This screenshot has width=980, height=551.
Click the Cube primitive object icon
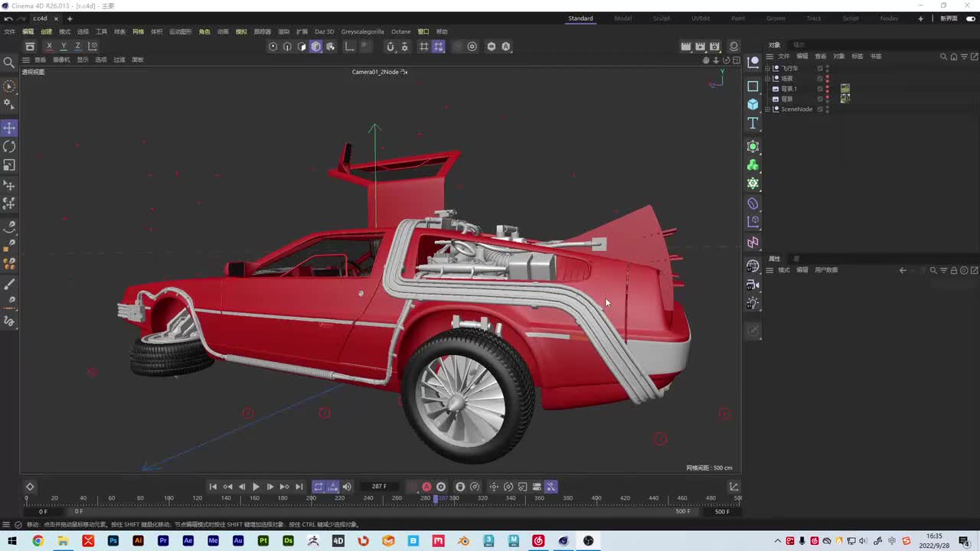click(753, 104)
